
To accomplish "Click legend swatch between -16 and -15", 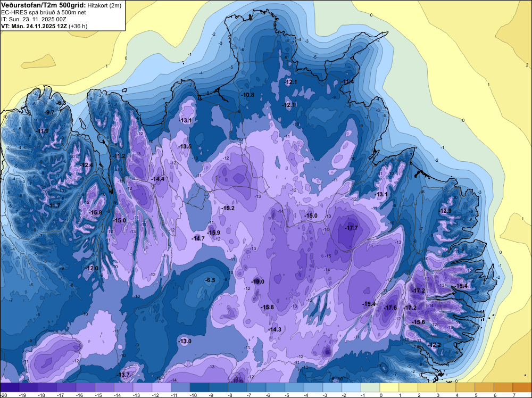I will pos(86,387).
